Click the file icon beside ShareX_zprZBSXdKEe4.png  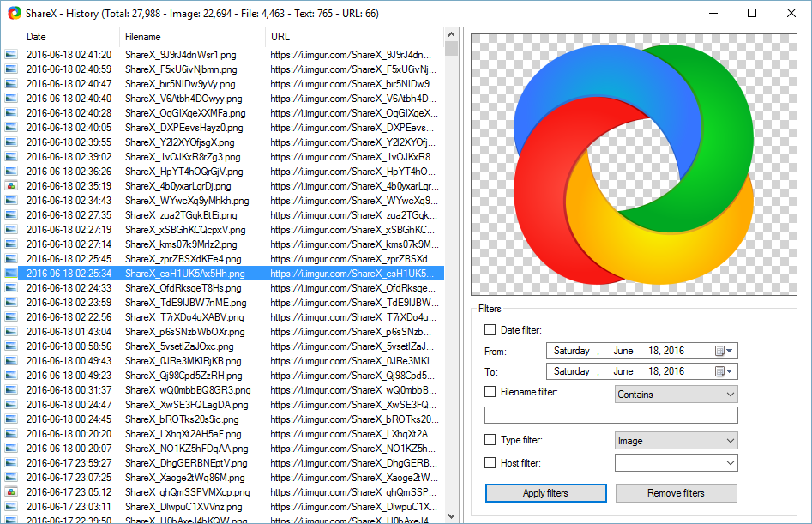(11, 258)
